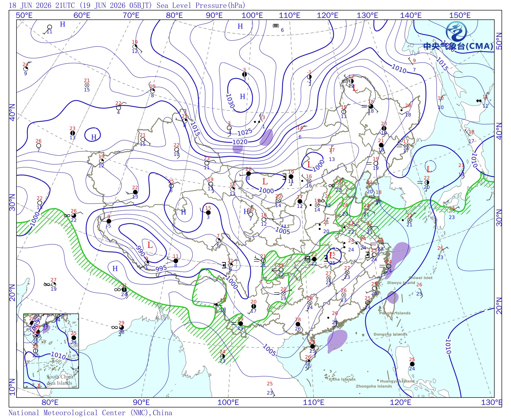The width and height of the screenshot is (511, 420).
Task: Open the South China Sea Islands inset map
Action: pyautogui.click(x=51, y=351)
